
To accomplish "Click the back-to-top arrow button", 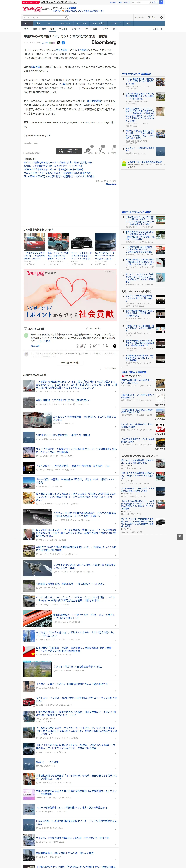I will click(180, 537).
